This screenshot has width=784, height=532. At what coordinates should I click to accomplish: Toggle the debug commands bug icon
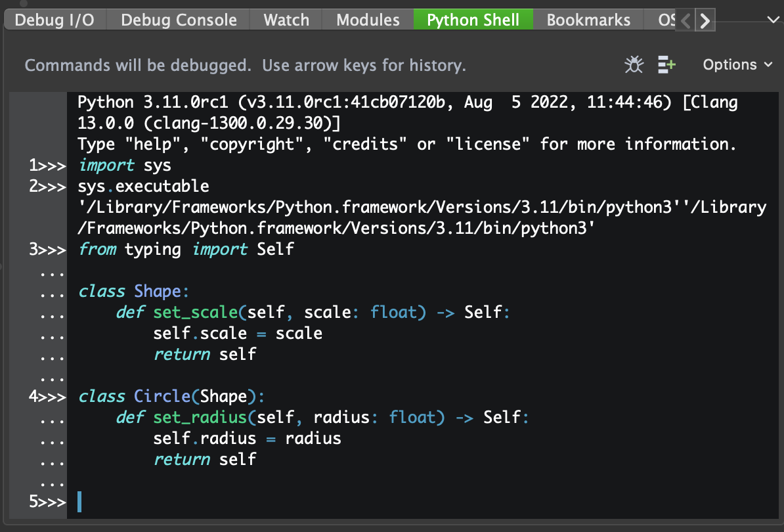[x=633, y=64]
